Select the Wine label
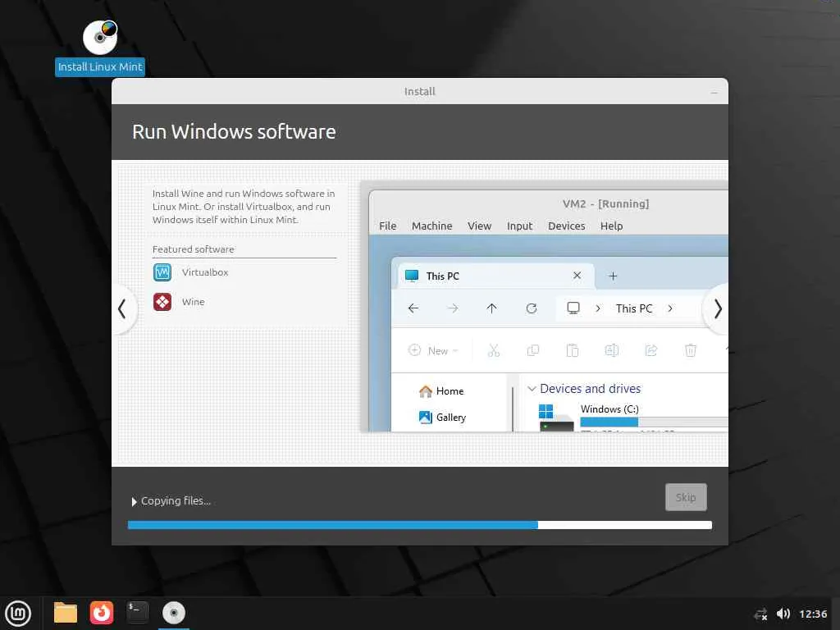The image size is (840, 630). click(x=194, y=302)
